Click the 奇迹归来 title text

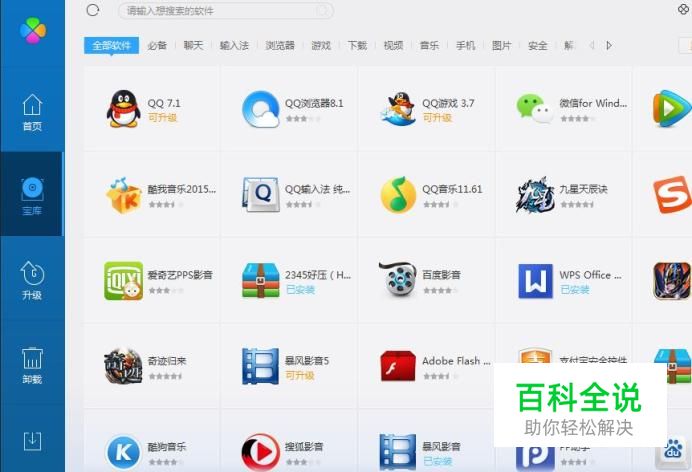[167, 361]
